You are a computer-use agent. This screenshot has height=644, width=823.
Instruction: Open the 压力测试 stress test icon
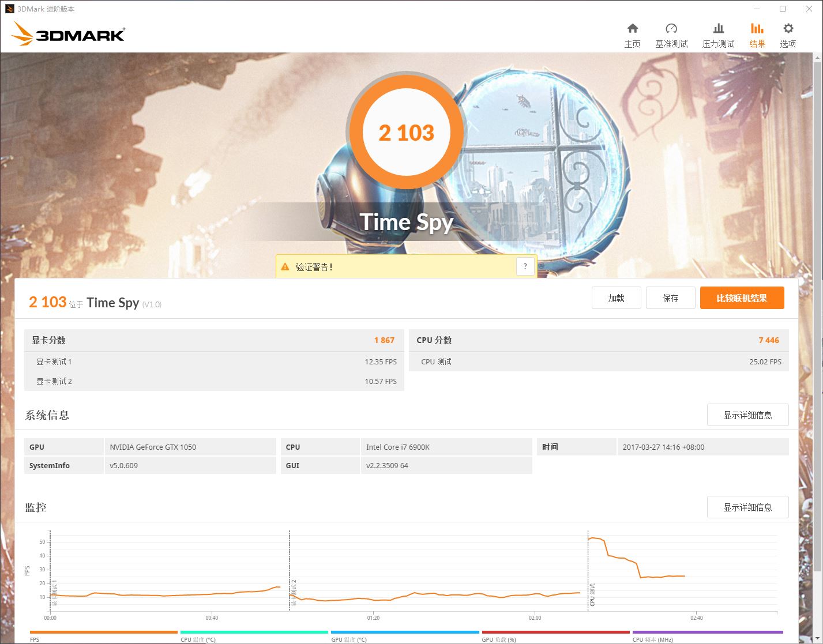pyautogui.click(x=719, y=29)
